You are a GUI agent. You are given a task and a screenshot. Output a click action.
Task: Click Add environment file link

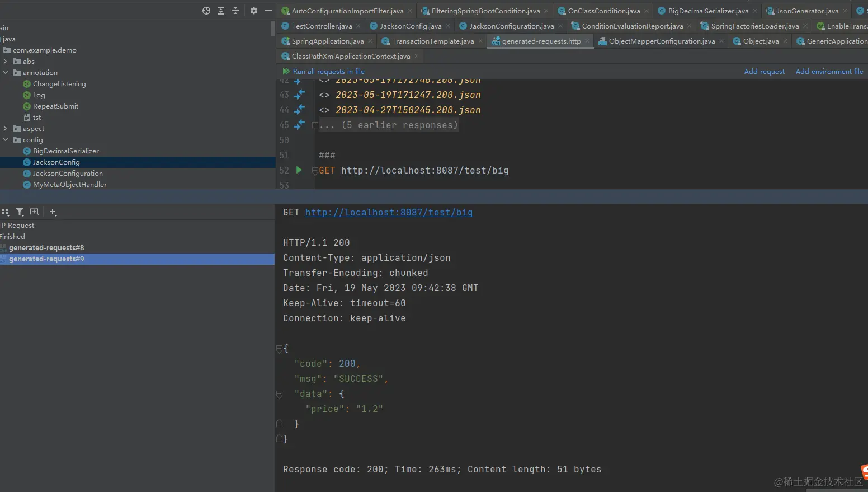[x=829, y=72]
